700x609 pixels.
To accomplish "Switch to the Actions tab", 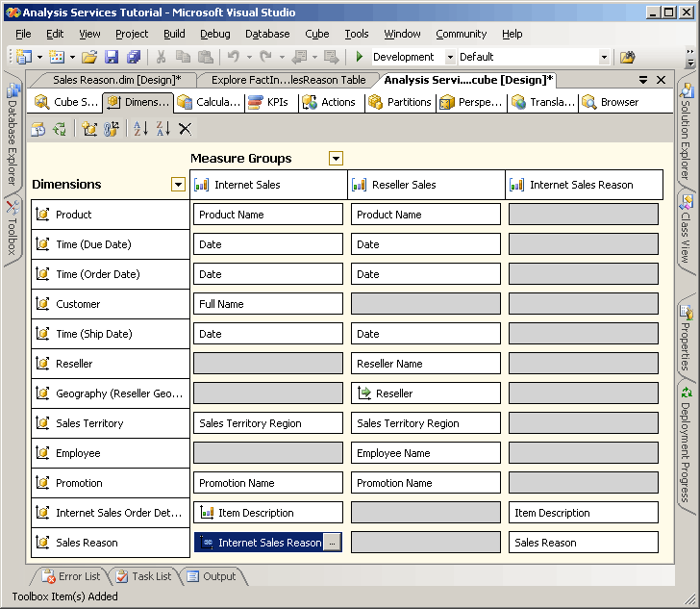I will coord(330,102).
